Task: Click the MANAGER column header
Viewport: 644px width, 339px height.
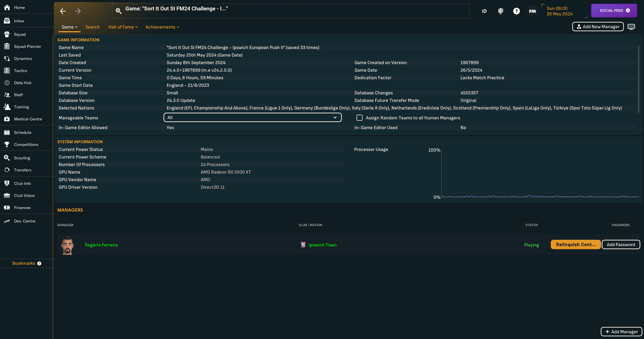Action: pyautogui.click(x=65, y=225)
